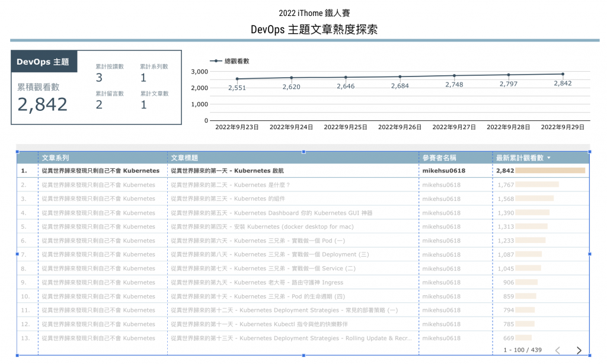Select row title 第十一天 - Kubectl 指令

(x=259, y=324)
